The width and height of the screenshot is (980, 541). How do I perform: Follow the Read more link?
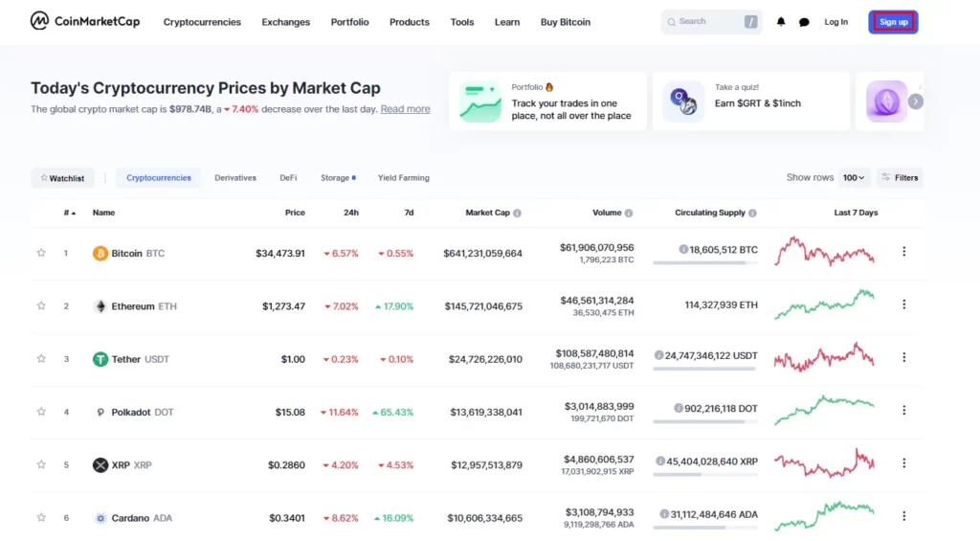pos(405,109)
